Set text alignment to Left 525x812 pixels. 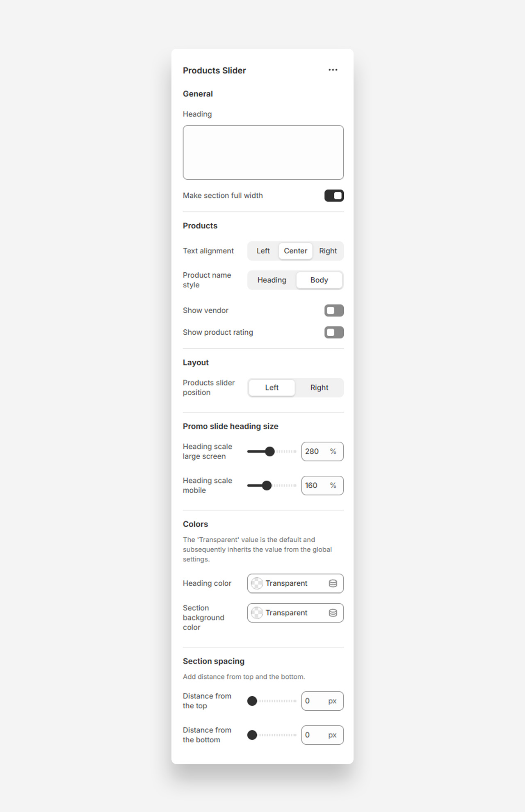263,251
